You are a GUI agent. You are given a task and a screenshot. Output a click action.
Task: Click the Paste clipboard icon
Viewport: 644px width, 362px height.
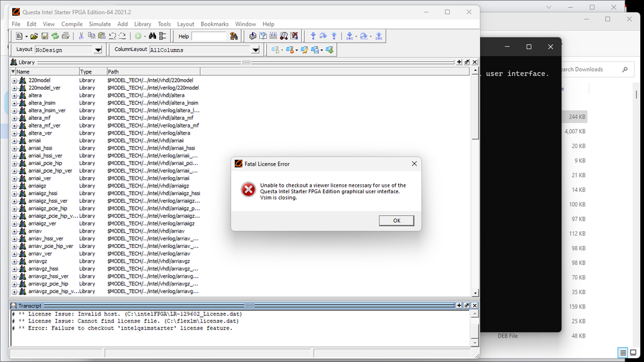tap(102, 36)
